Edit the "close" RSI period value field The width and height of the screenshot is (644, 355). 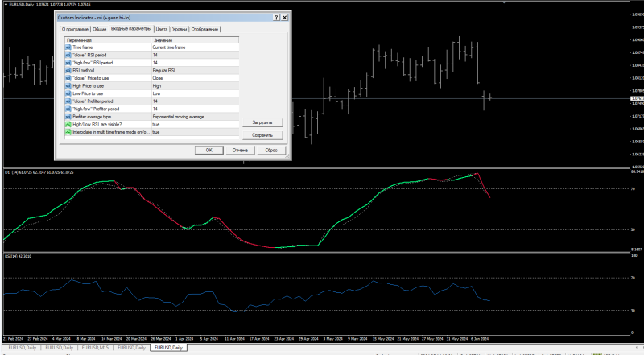193,55
